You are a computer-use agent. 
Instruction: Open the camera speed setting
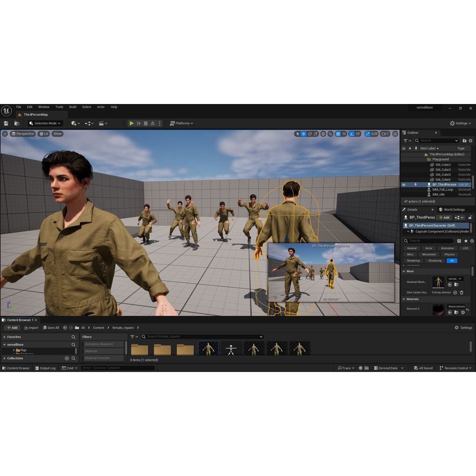(x=385, y=134)
